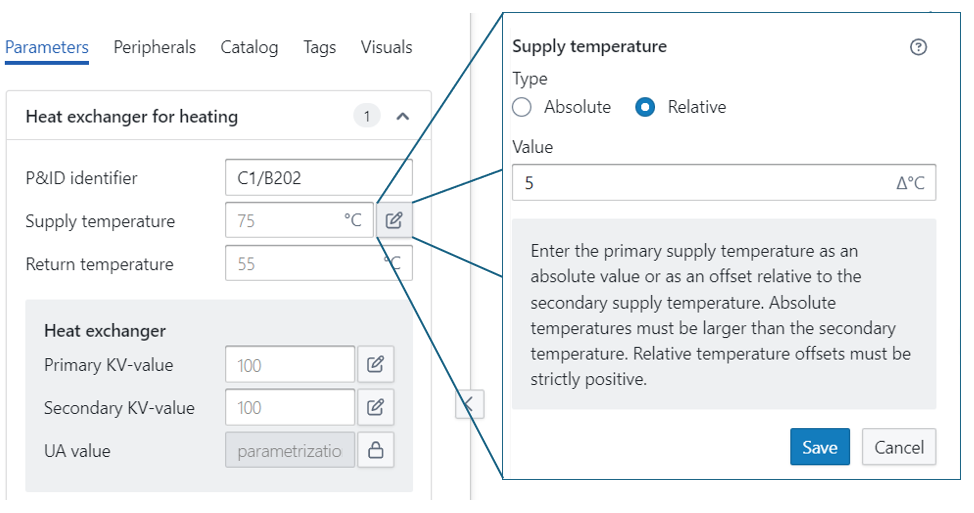Click the P&ID identifier field

coord(318,179)
